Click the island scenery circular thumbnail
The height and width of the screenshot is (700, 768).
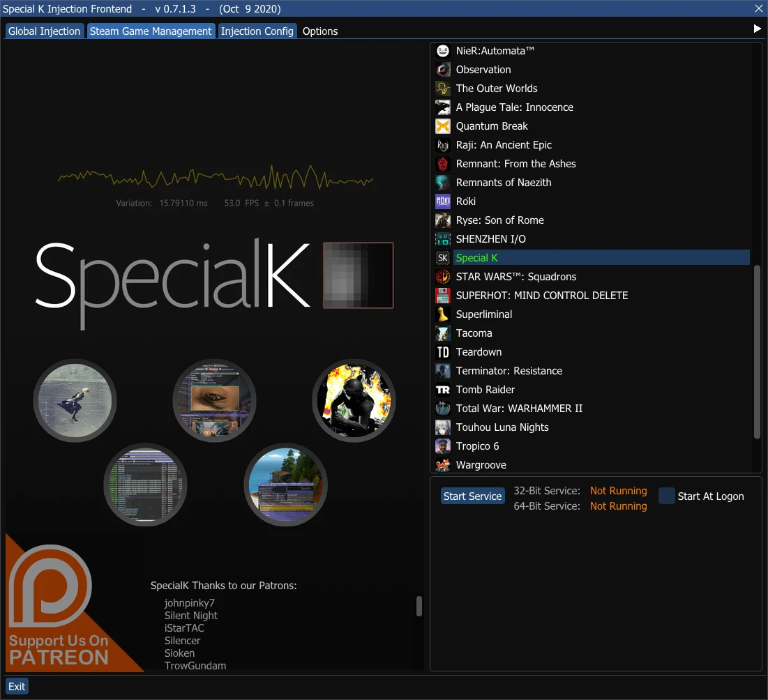coord(285,485)
